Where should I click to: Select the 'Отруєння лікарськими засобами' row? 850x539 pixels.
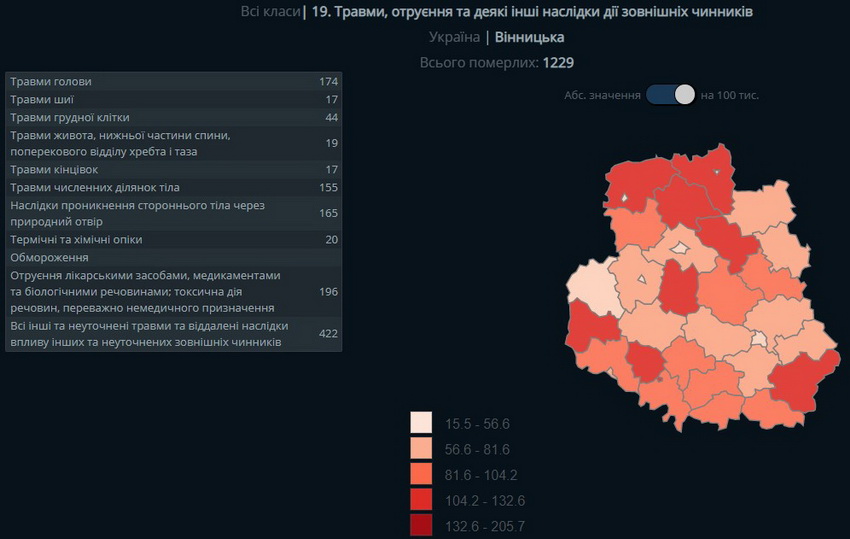pos(173,292)
